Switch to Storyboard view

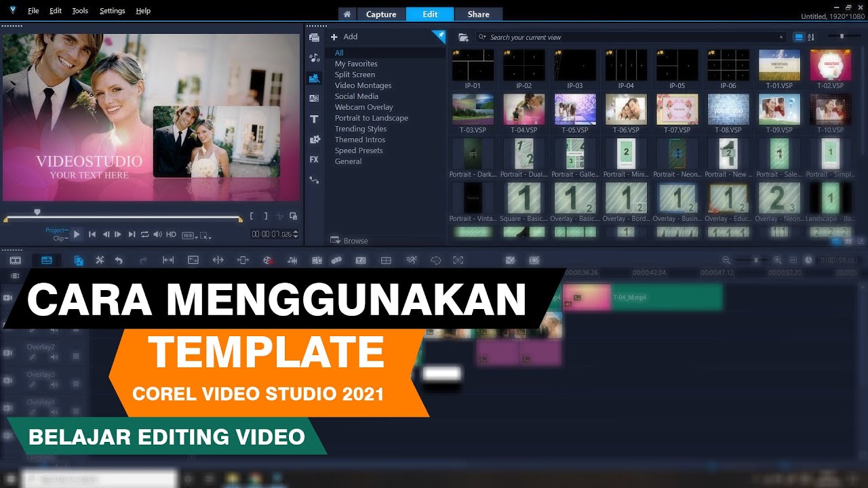click(x=15, y=260)
